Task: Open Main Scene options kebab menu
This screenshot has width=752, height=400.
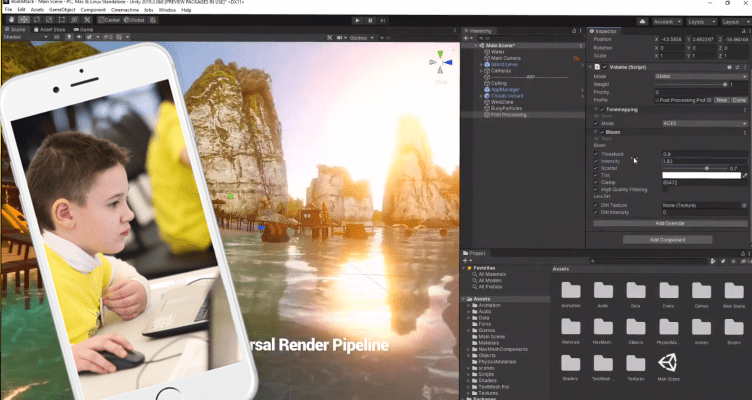Action: click(x=581, y=46)
